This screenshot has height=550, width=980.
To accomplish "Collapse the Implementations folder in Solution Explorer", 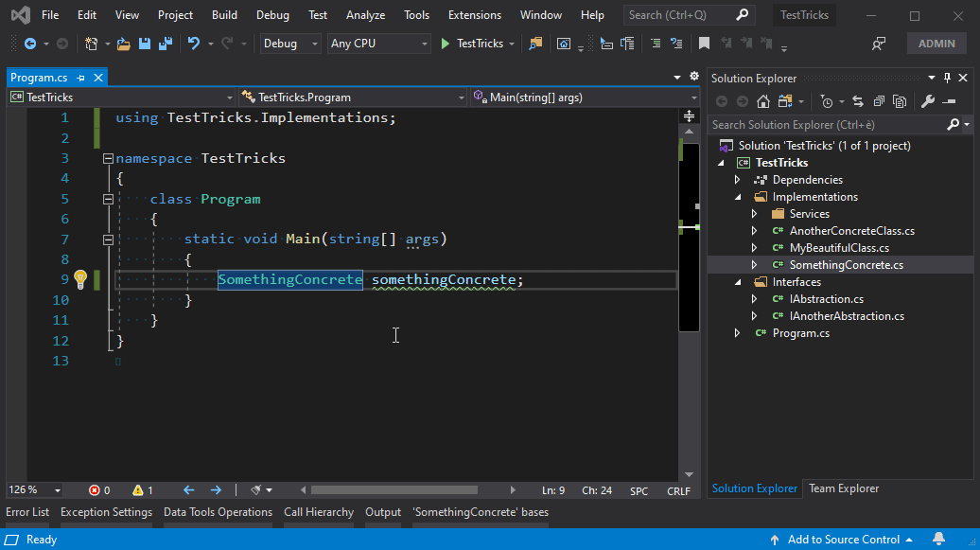I will tap(738, 197).
